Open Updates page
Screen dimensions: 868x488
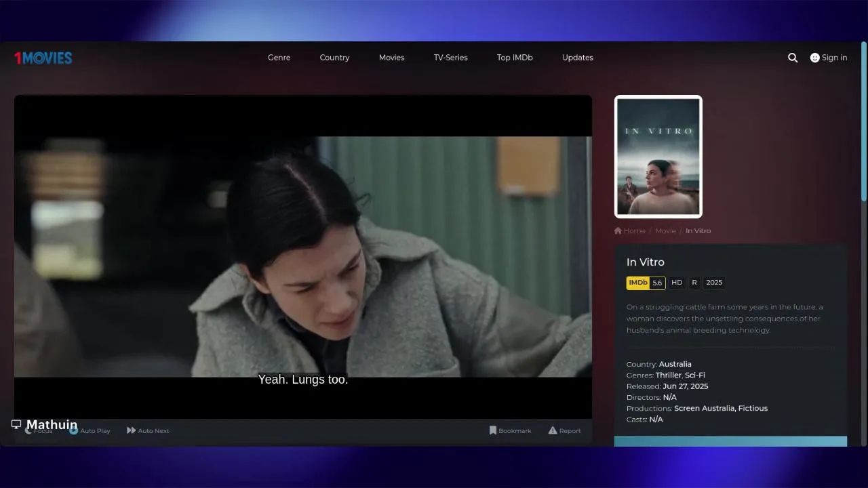coord(578,58)
